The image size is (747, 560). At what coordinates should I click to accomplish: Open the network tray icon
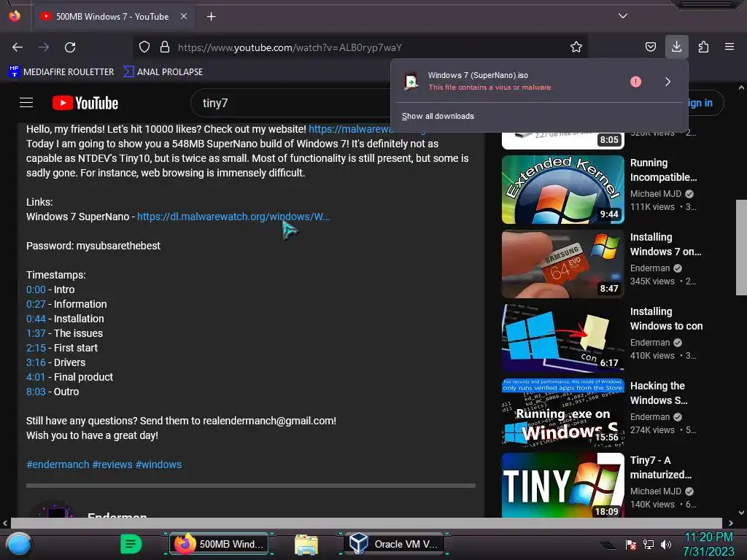pyautogui.click(x=649, y=545)
